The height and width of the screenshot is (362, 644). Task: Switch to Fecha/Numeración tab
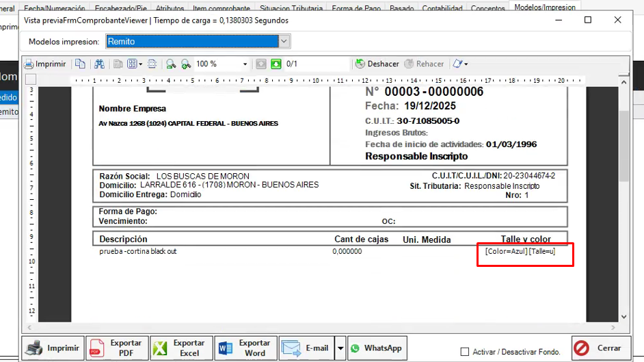(x=55, y=8)
